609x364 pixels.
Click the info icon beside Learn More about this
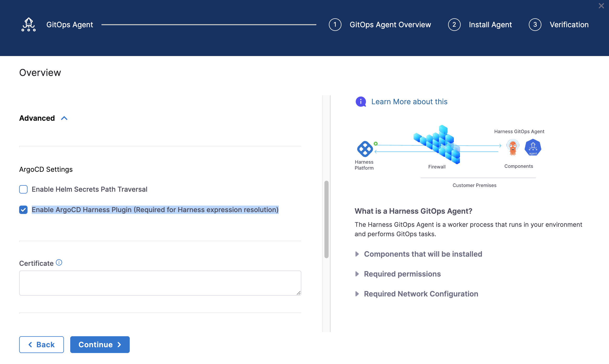click(x=361, y=102)
